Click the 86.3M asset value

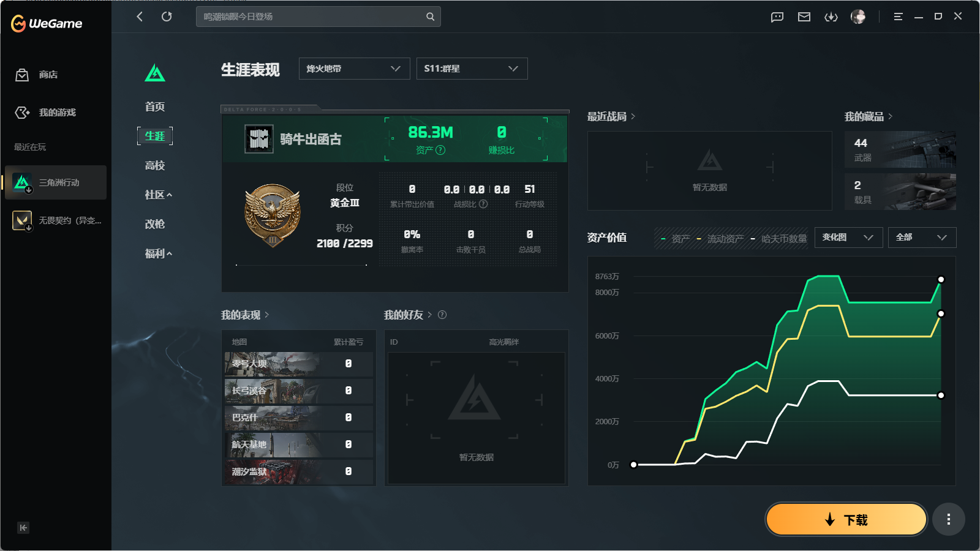pos(431,132)
